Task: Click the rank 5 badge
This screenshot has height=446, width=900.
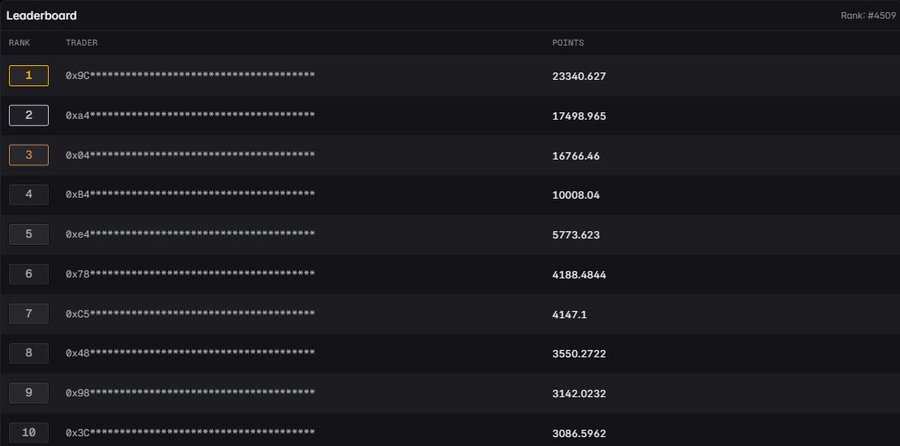Action: pos(29,234)
